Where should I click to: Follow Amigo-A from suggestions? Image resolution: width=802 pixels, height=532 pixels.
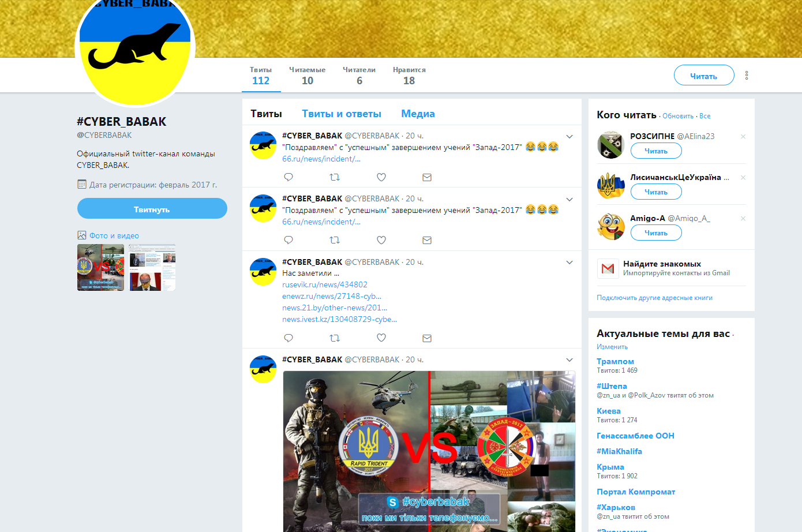click(x=655, y=233)
